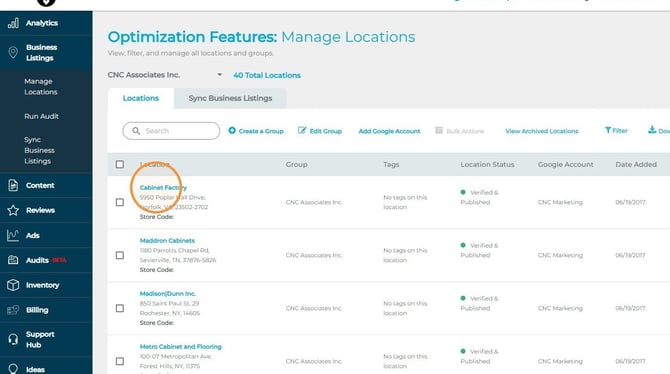
Task: Click Add Google Account
Action: coord(389,131)
